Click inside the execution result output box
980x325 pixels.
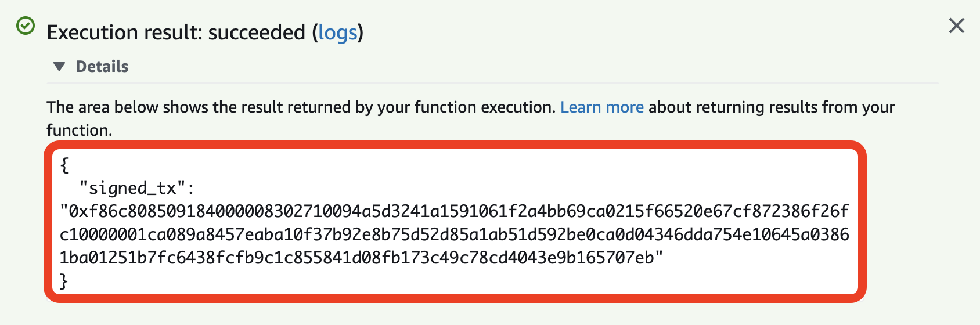455,222
